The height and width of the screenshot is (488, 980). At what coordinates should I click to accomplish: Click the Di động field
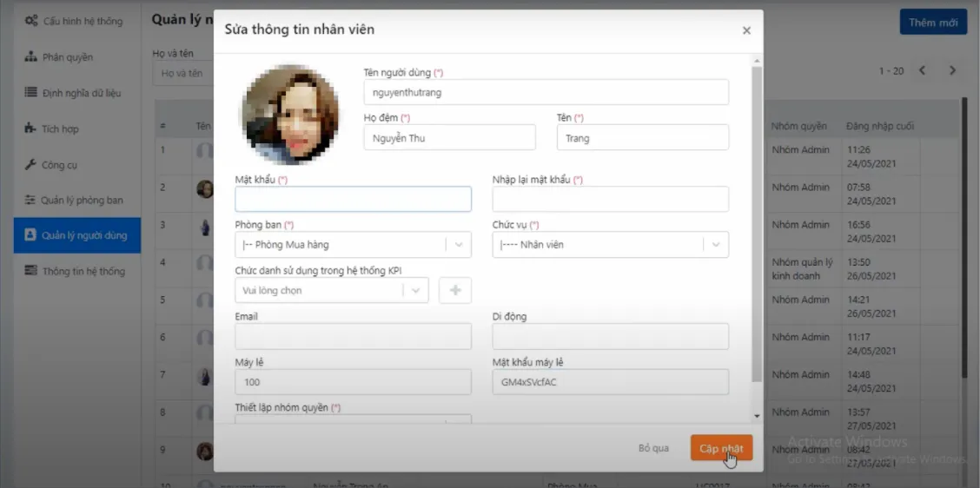point(611,336)
